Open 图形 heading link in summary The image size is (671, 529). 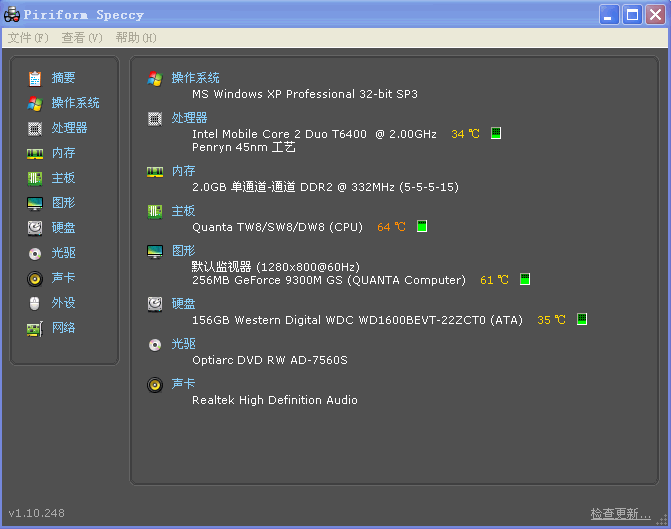(x=184, y=250)
